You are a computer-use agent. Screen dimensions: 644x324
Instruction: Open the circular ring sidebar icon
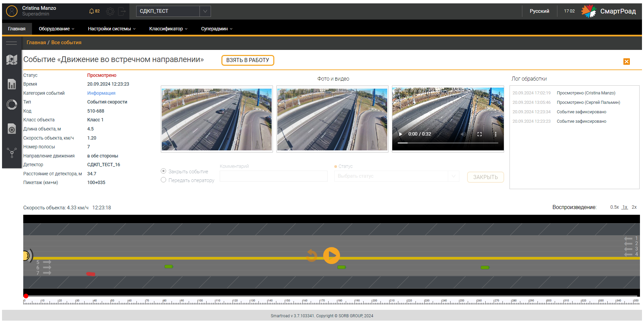click(x=12, y=105)
